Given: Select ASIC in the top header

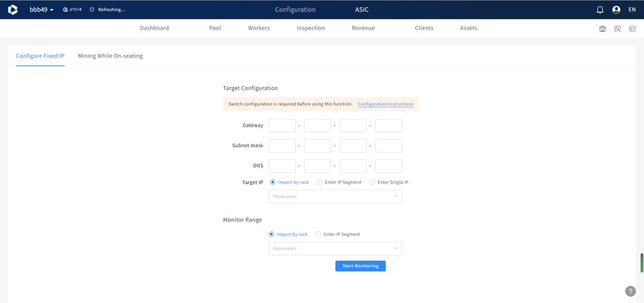Looking at the screenshot, I should pos(362,10).
